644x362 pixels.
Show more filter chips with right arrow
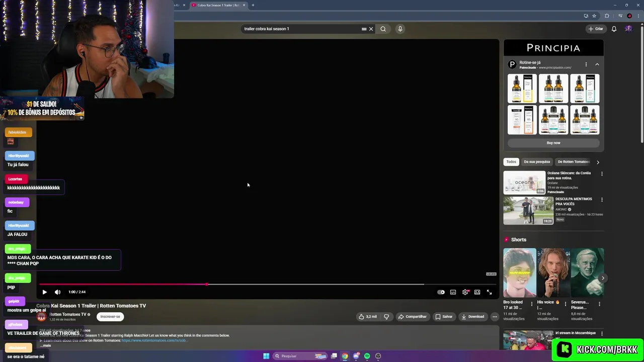point(598,162)
